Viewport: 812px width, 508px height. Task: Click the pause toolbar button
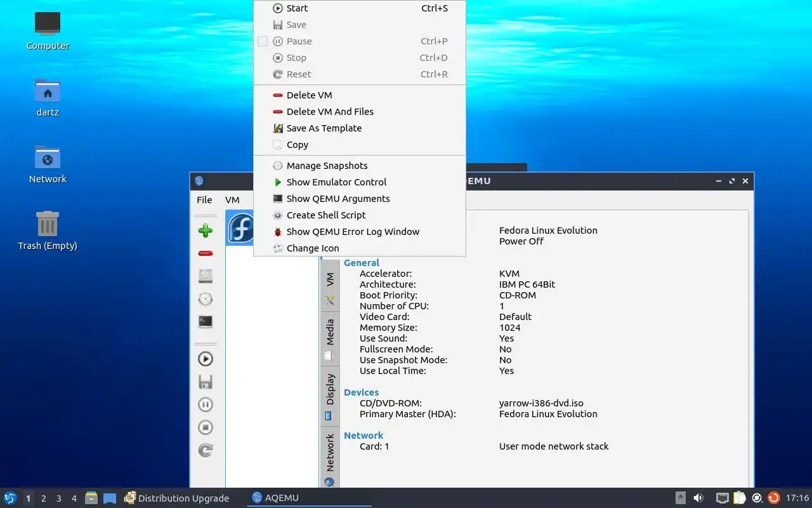click(x=205, y=404)
